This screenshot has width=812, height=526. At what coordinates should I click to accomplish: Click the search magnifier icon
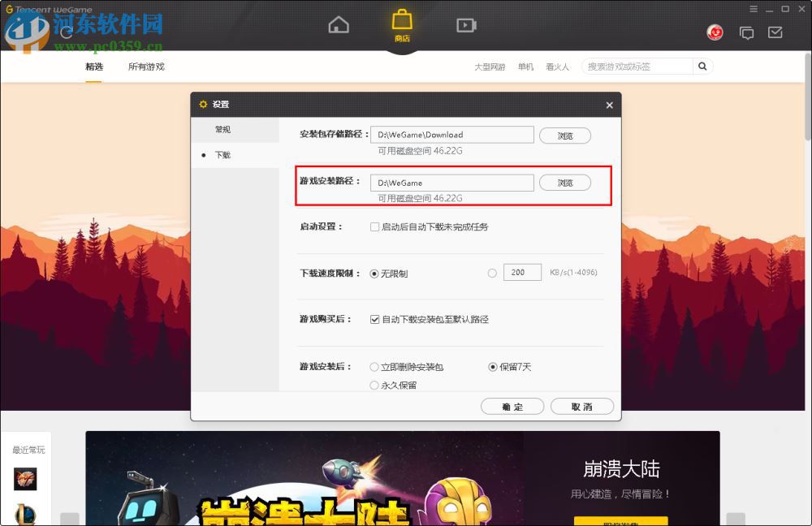pos(702,66)
